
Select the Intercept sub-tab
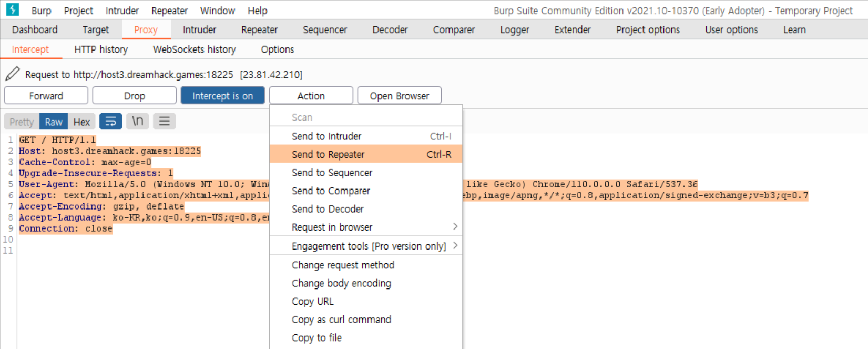[x=30, y=49]
